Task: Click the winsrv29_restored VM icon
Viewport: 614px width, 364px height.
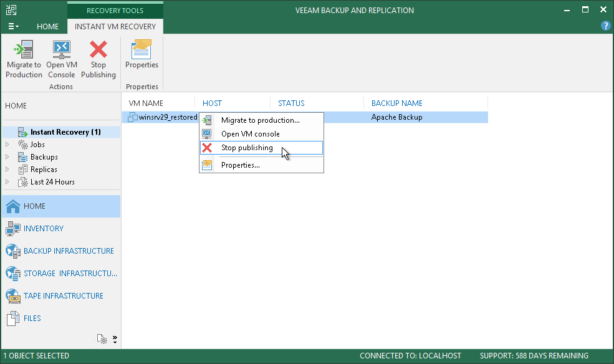Action: point(133,117)
